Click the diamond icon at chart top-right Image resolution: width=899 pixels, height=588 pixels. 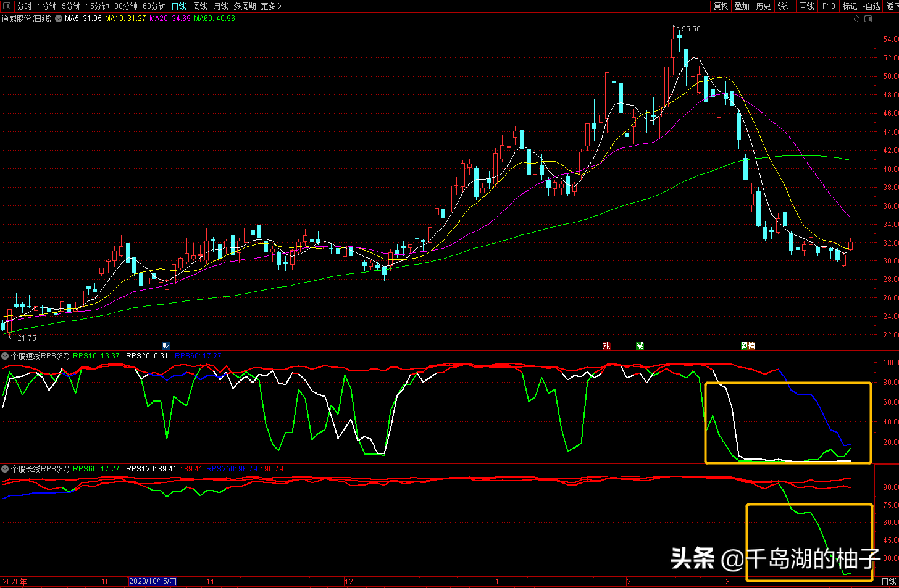tap(857, 19)
